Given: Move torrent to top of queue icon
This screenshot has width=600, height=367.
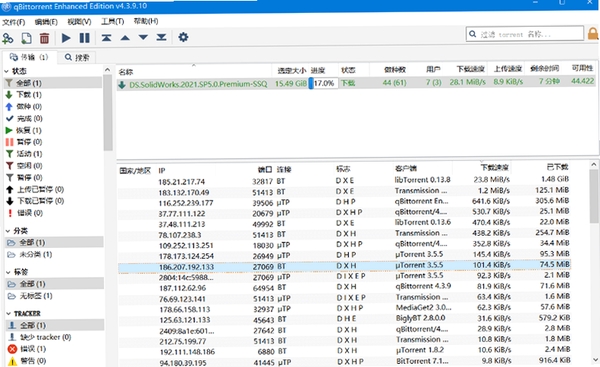Looking at the screenshot, I should [106, 38].
